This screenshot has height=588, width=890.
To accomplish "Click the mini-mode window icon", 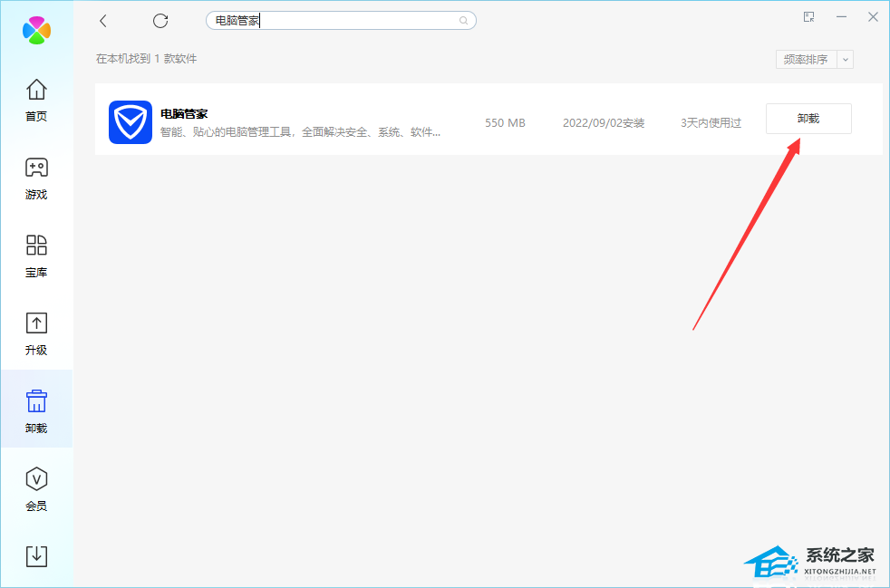I will coord(808,17).
